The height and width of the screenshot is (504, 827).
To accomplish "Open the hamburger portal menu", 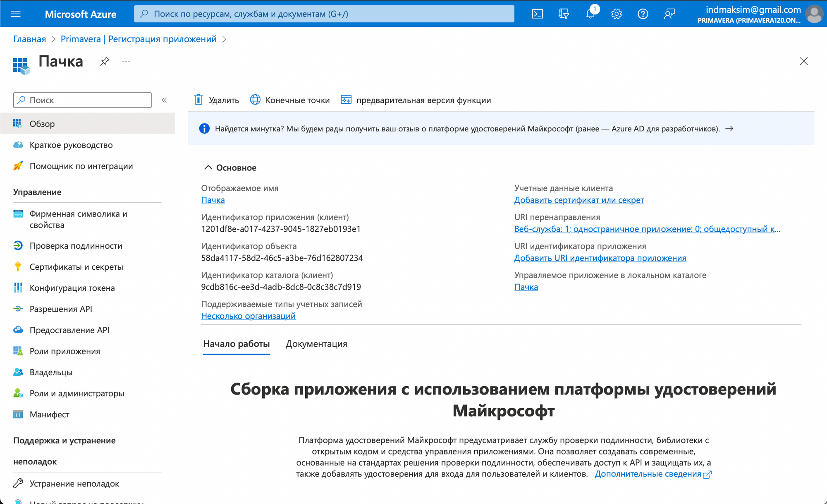I will pos(16,14).
